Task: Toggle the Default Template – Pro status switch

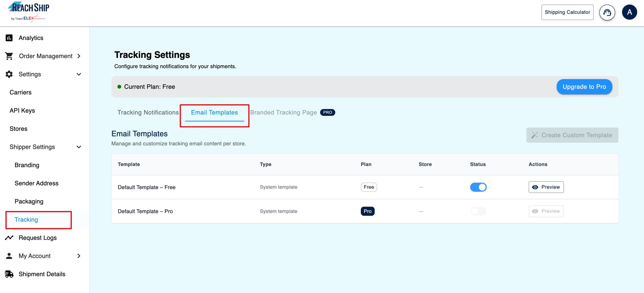Action: click(478, 211)
